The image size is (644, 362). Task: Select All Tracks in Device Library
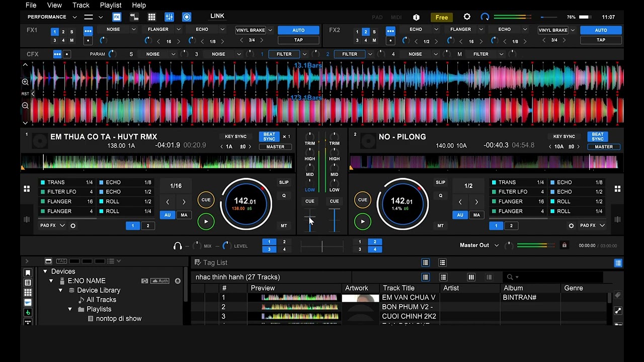(101, 300)
